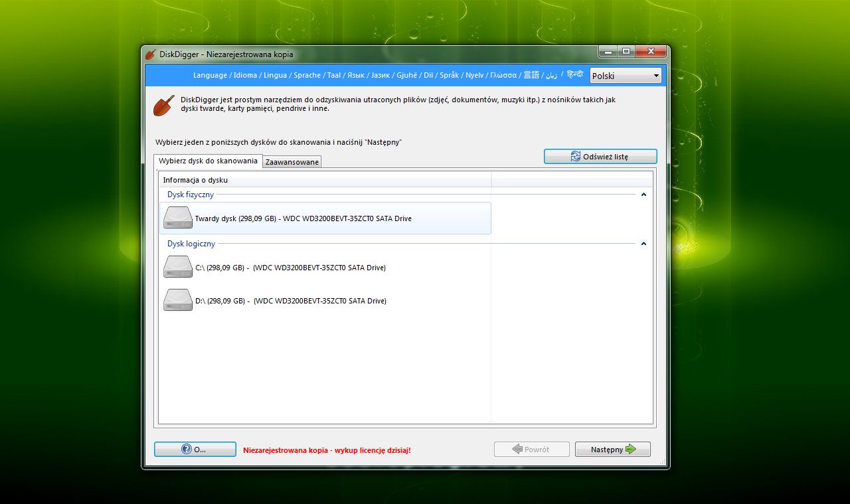Click the C:\ logical drive icon
This screenshot has height=504, width=850.
(177, 267)
